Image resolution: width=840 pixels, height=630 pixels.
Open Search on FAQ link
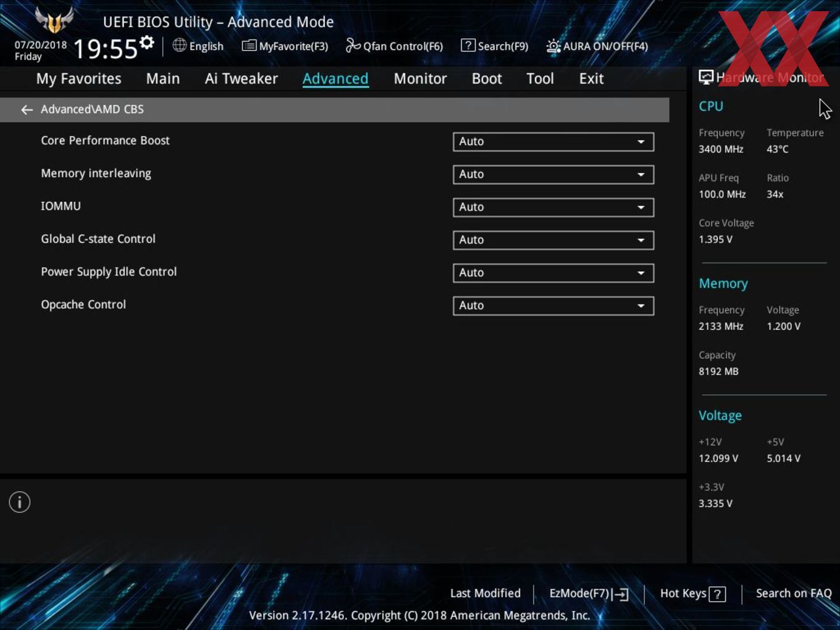(x=794, y=593)
